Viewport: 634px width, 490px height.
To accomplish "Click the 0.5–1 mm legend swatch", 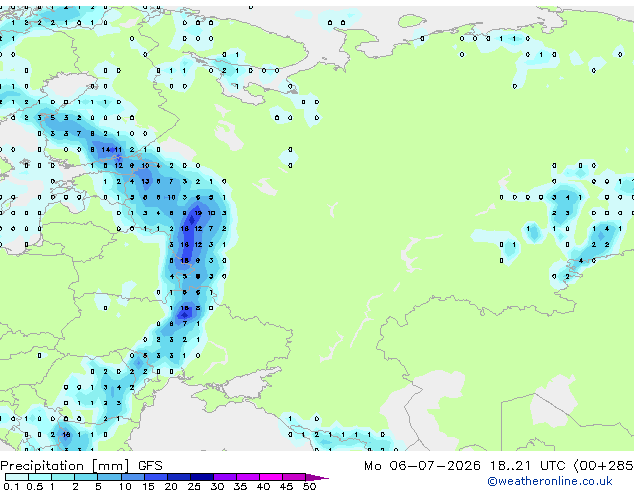I will [x=40, y=477].
